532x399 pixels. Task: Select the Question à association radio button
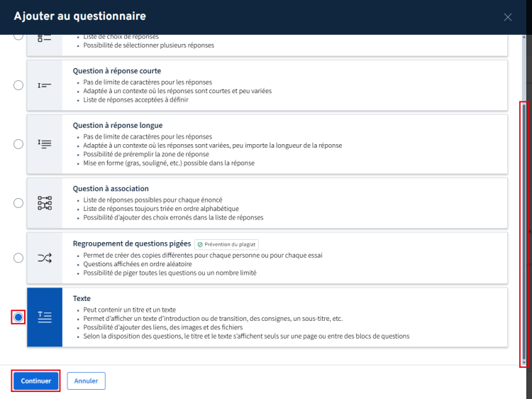click(x=18, y=203)
